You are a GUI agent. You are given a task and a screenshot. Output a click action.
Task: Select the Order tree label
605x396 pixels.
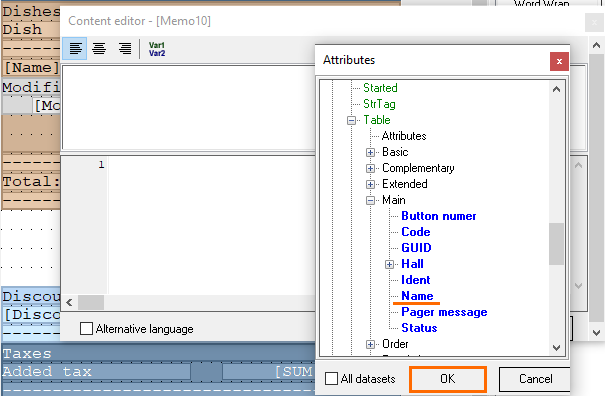395,344
